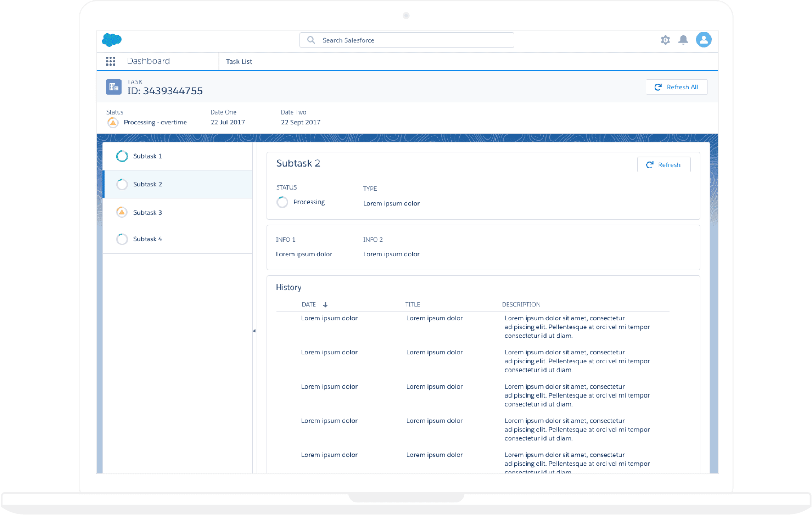This screenshot has height=517, width=812.
Task: Open the notifications bell
Action: click(x=683, y=40)
